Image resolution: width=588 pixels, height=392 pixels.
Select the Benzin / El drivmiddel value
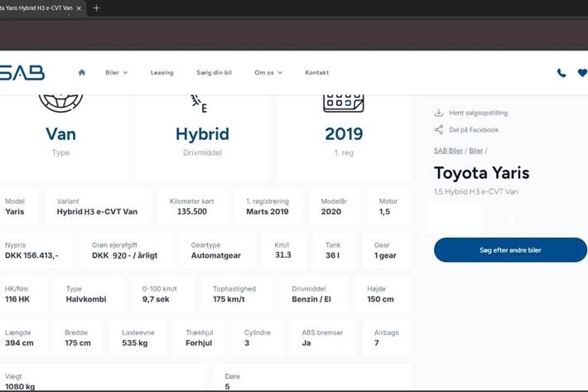(311, 299)
